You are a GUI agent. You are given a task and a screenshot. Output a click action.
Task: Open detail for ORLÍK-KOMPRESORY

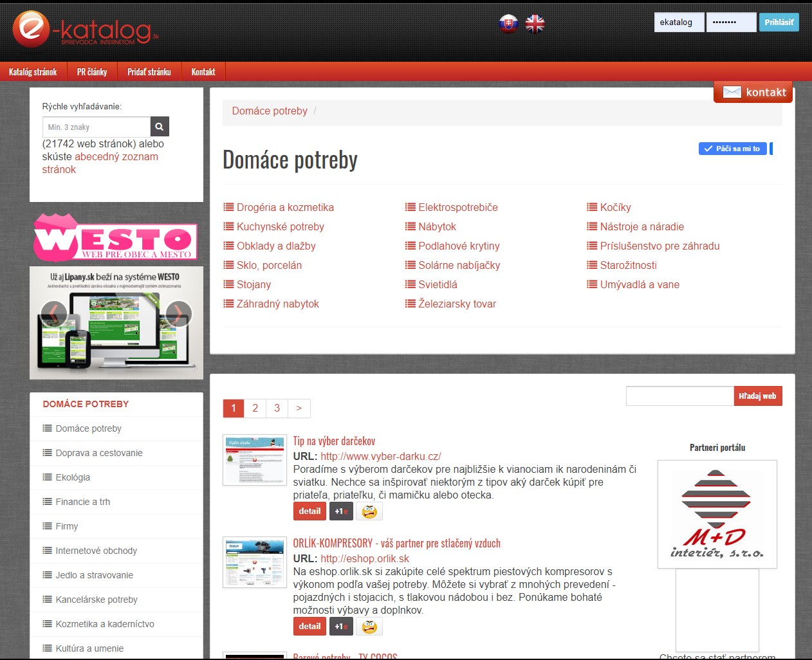tap(309, 627)
